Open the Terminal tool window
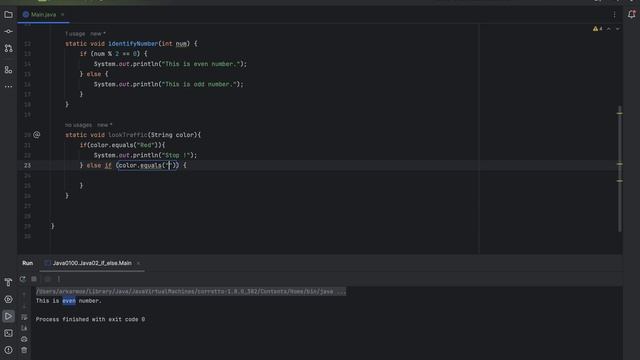Screen dimensions: 640x360 pos(8,333)
